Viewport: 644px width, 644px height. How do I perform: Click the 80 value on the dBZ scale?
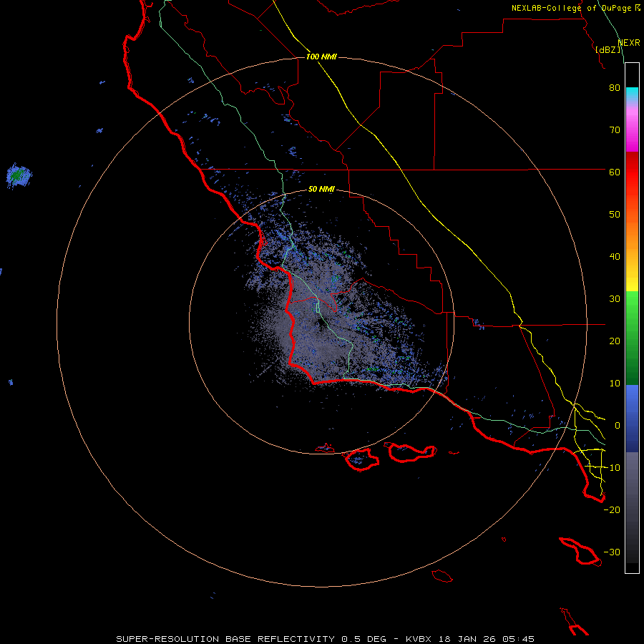[x=615, y=88]
